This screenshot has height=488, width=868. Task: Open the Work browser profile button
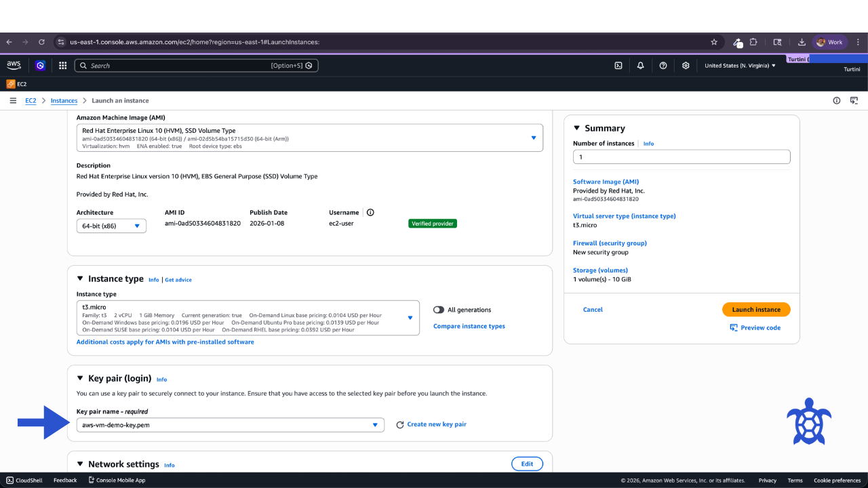coord(830,42)
